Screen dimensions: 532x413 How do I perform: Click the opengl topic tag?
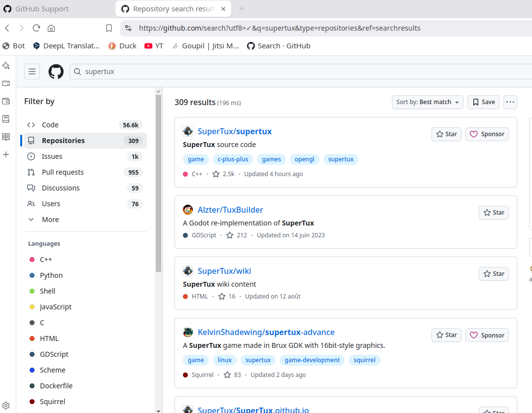(x=304, y=159)
